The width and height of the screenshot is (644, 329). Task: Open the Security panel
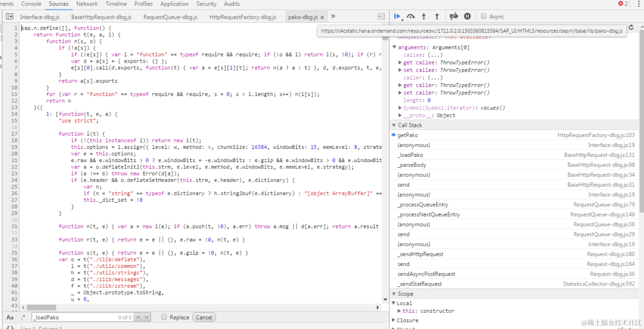pyautogui.click(x=206, y=4)
